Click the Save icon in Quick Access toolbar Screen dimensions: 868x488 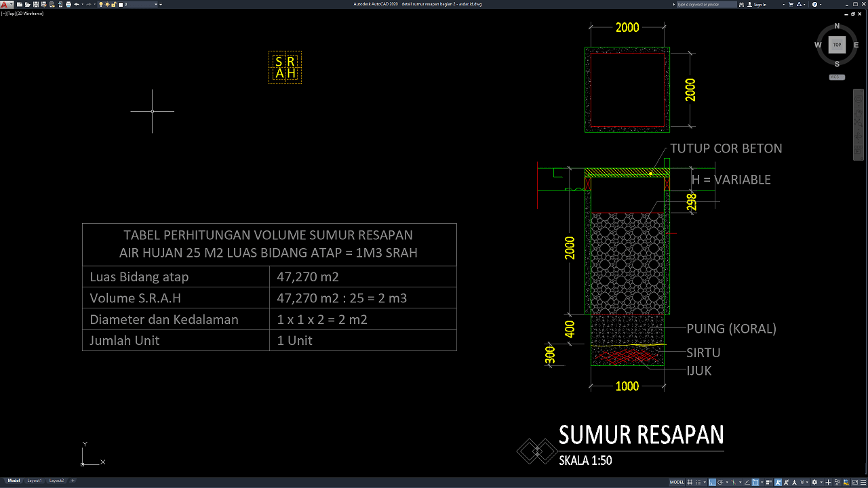[35, 4]
